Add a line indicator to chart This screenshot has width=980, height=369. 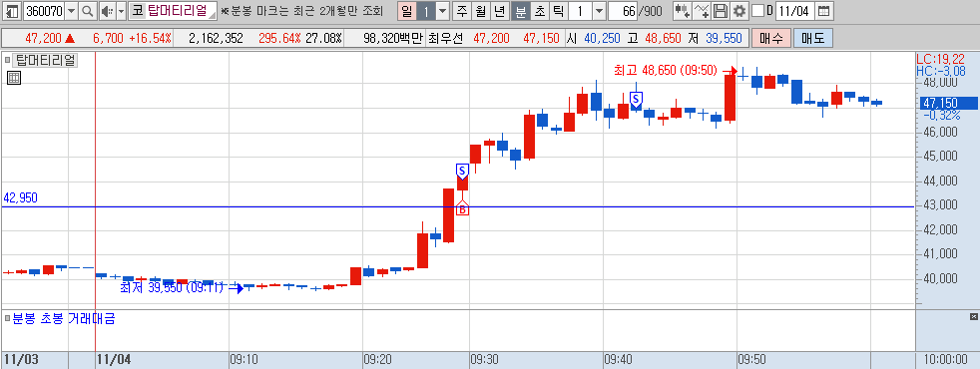coord(703,11)
